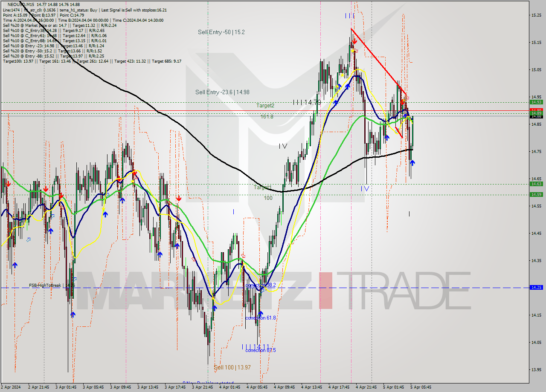Click the '3 Apr 21:45' time axis label

coord(202,387)
